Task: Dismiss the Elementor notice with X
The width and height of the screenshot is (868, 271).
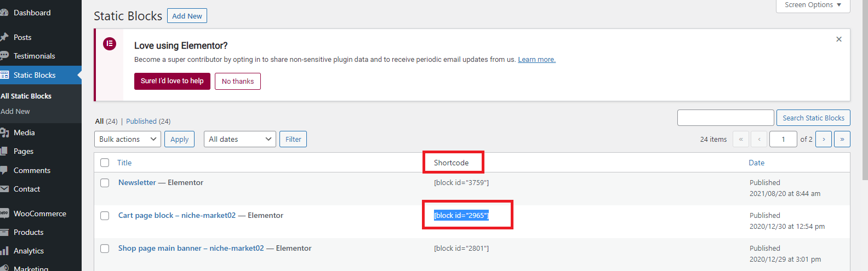Action: tap(839, 39)
